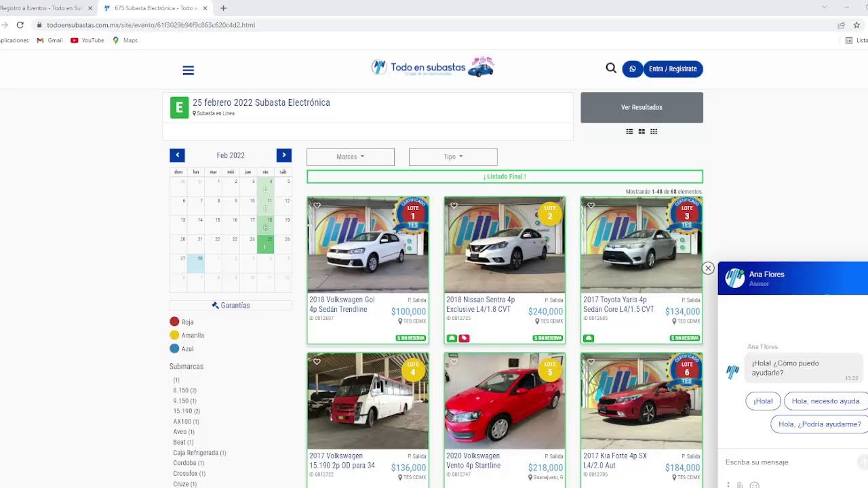
Task: Open the 2018 Volkswagen Gol car photo
Action: [368, 245]
